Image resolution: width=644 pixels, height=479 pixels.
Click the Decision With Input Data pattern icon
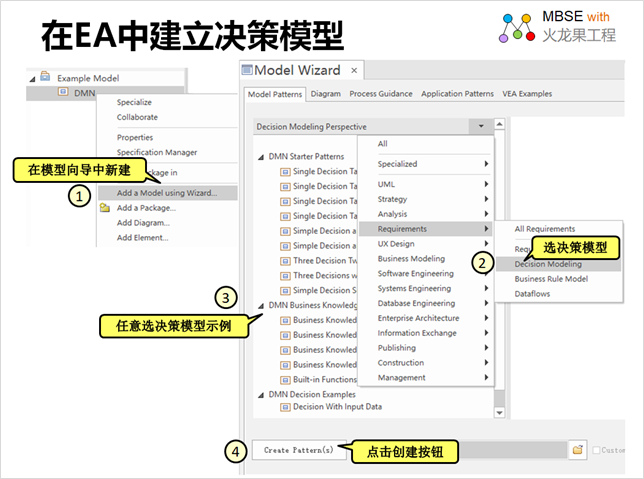(x=285, y=407)
